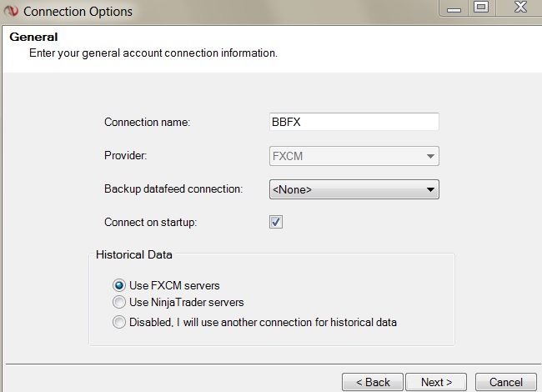
Task: Choose Use NinjaTrader servers for historical data
Action: [x=119, y=302]
